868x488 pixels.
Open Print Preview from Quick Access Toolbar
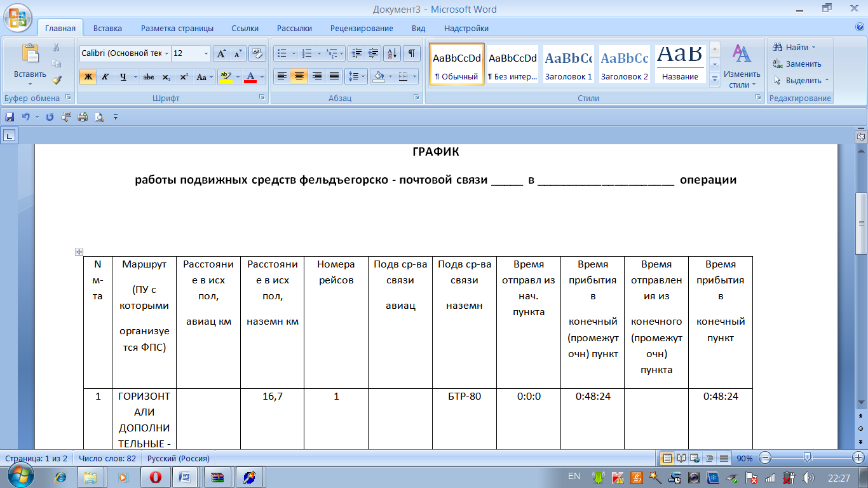pyautogui.click(x=99, y=117)
